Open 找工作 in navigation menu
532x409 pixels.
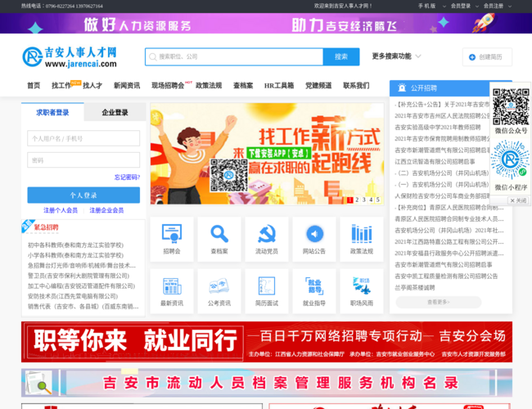[61, 85]
